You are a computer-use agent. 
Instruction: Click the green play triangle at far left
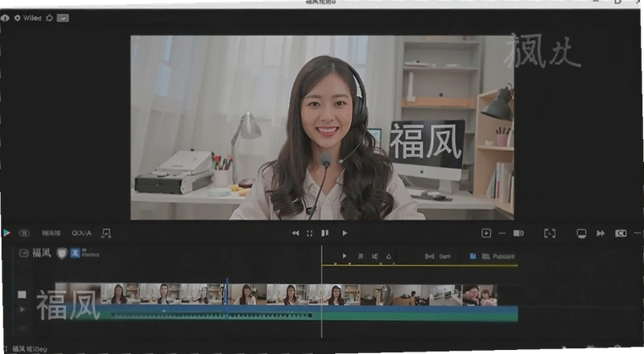coord(6,233)
